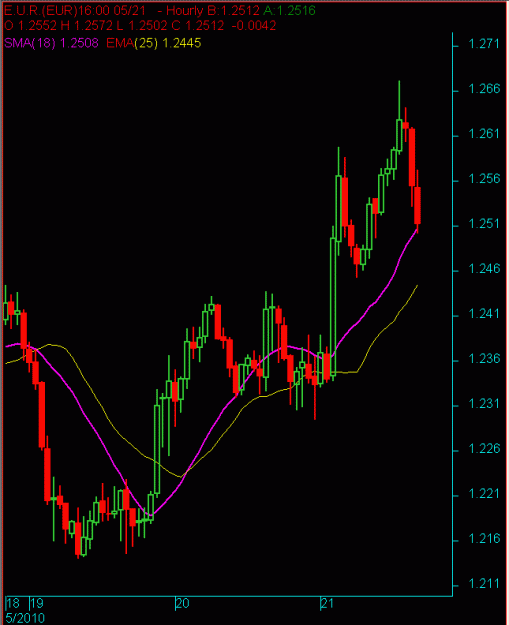Click the A:1.2516 ask price text
This screenshot has height=625, width=509.
289,10
